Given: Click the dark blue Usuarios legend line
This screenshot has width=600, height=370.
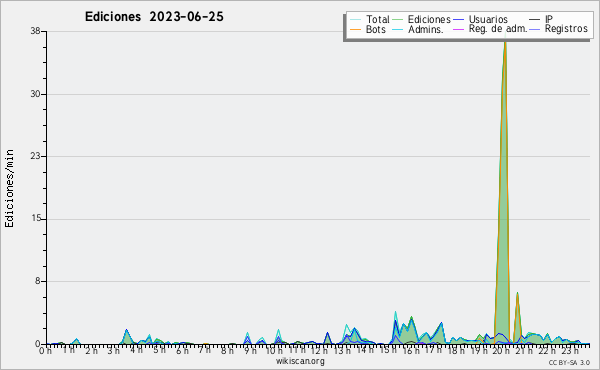Looking at the screenshot, I should [x=458, y=19].
